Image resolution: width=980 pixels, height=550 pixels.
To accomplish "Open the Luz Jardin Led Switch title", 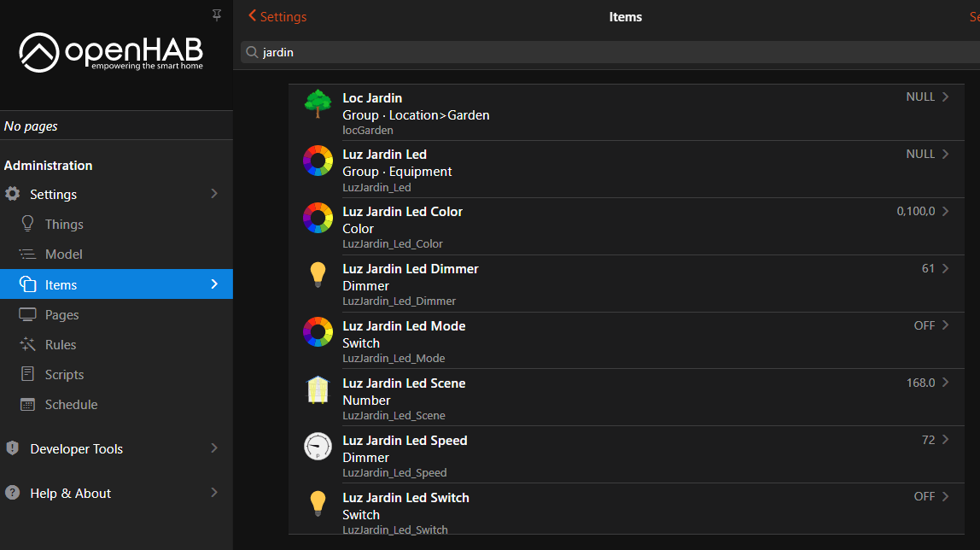I will click(x=405, y=498).
